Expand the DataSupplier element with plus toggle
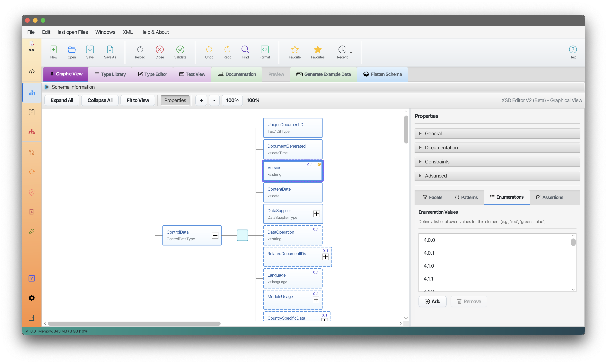Screen dimensions: 607x364 [316, 214]
